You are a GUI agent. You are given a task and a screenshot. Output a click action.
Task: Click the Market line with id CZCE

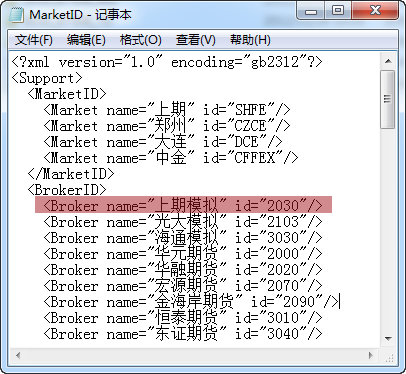click(167, 126)
